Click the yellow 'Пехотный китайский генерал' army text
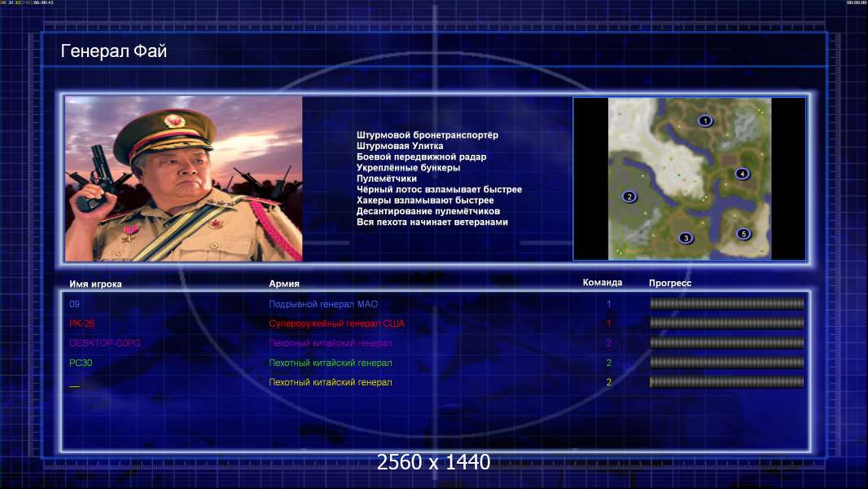 [x=331, y=382]
